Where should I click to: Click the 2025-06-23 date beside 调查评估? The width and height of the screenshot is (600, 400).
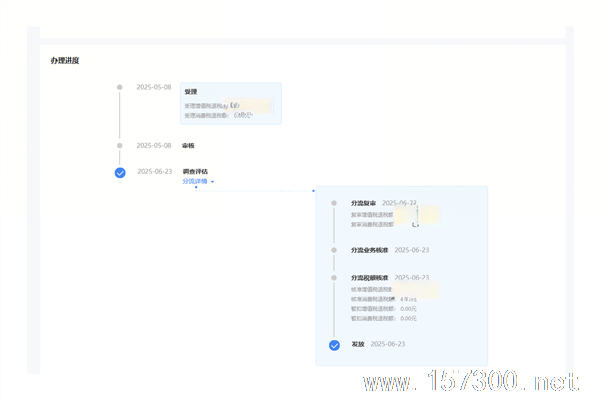point(155,171)
